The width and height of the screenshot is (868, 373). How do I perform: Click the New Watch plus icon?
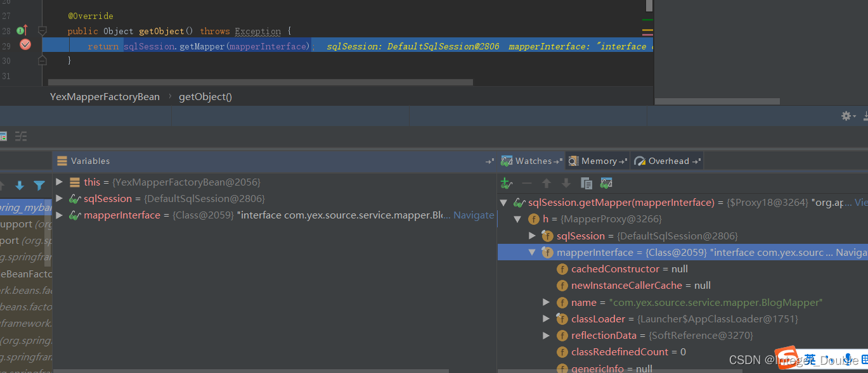pyautogui.click(x=507, y=183)
